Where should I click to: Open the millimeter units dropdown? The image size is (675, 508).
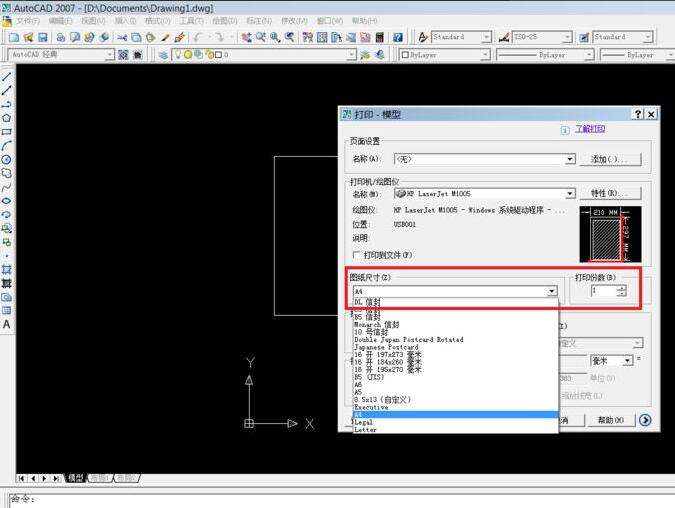(x=628, y=360)
